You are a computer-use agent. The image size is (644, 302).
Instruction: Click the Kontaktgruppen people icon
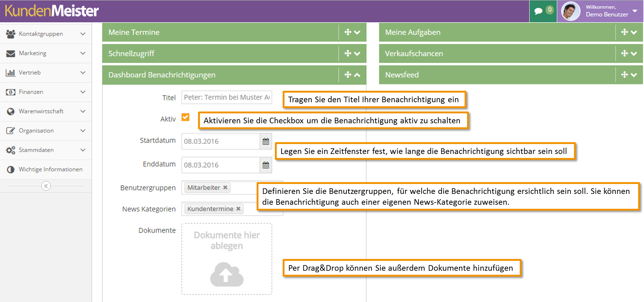[11, 34]
